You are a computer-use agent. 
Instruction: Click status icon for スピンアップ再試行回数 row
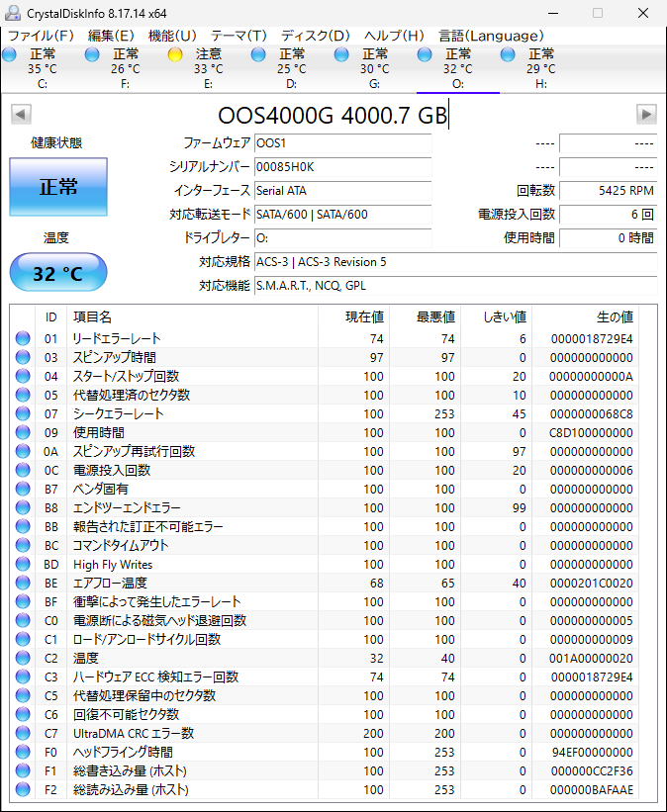(23, 452)
